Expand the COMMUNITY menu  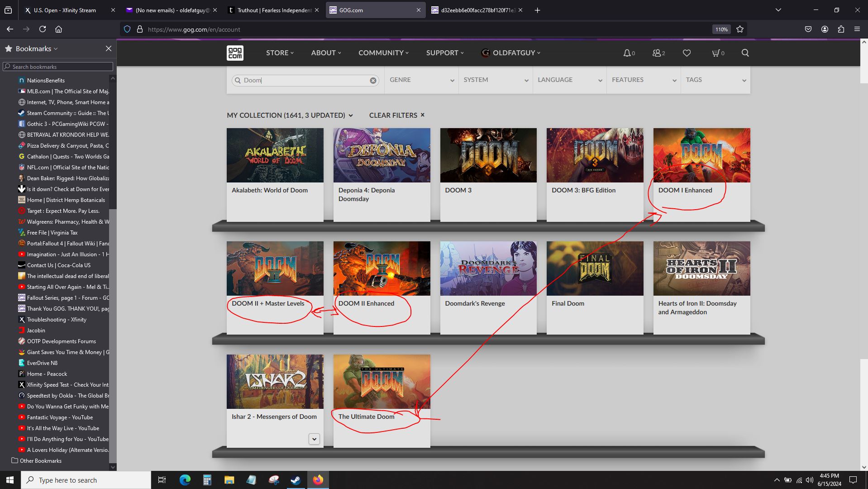(383, 53)
